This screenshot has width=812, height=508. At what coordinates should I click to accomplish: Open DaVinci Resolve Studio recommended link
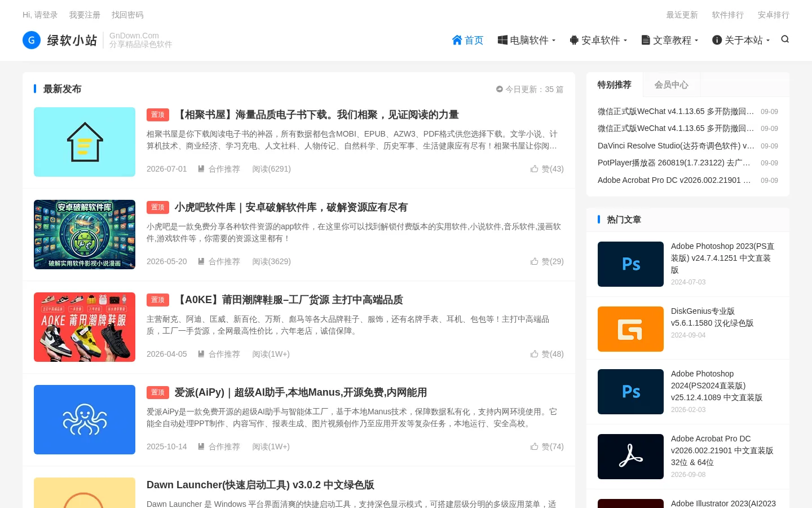[676, 146]
